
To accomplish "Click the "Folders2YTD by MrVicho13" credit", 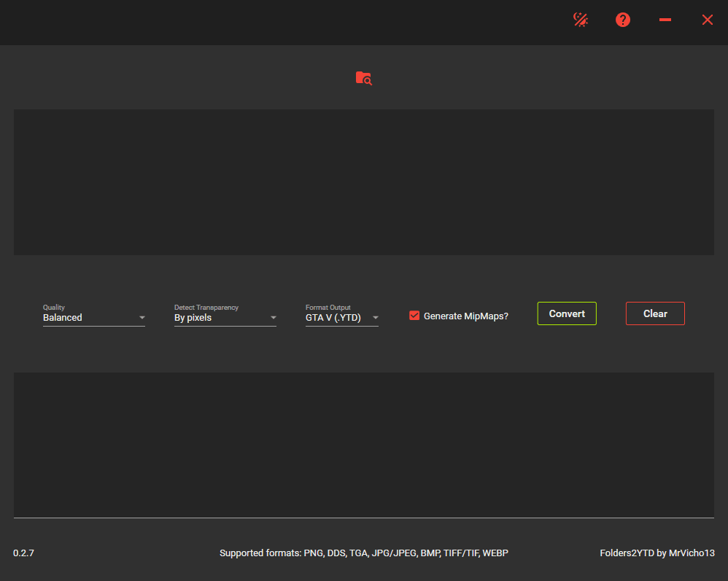I will (657, 553).
